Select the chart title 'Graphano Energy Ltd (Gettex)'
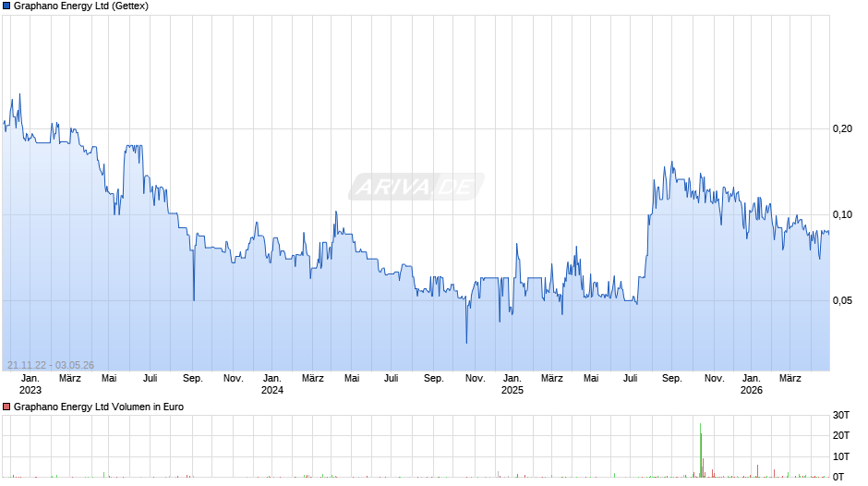Viewport: 868px width, 486px height. coord(81,6)
